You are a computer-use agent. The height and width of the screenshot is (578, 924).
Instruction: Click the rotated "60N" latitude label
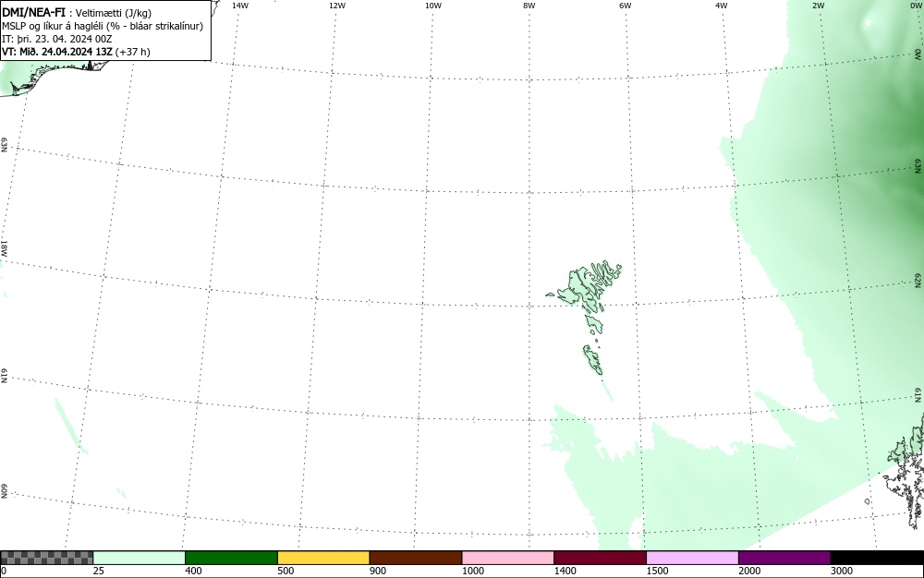[4, 491]
